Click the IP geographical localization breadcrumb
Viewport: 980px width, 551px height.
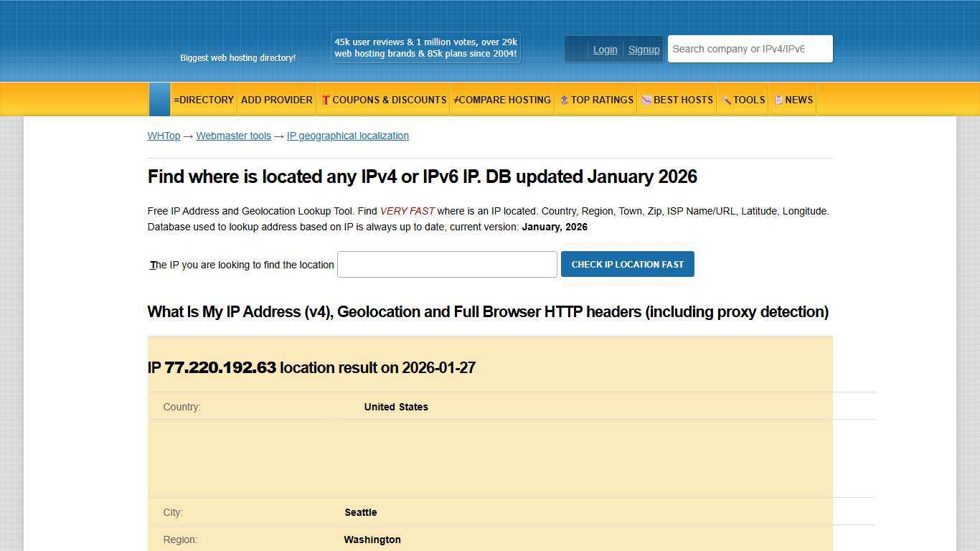click(347, 136)
